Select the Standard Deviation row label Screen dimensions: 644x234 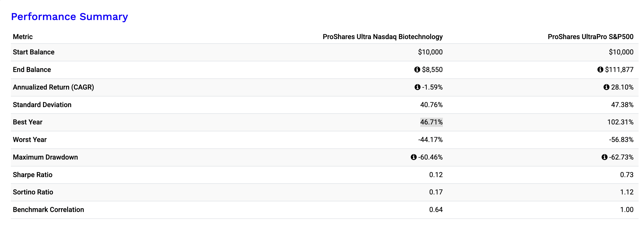click(x=42, y=105)
